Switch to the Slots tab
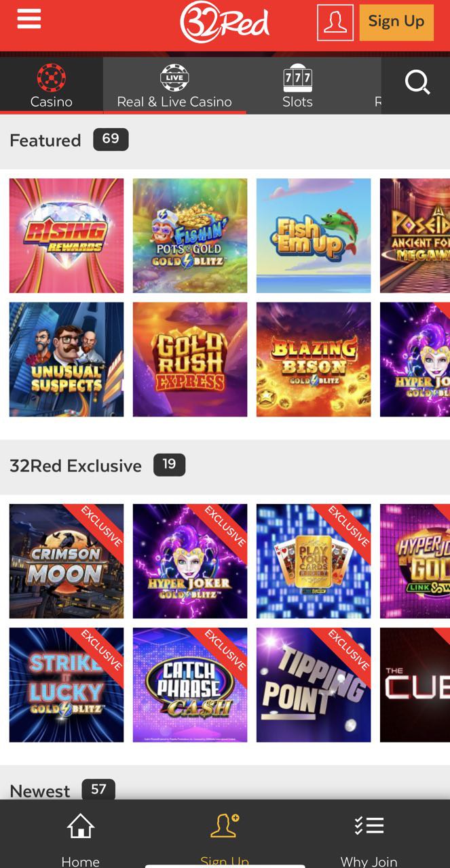Viewport: 450px width, 868px height. tap(297, 85)
